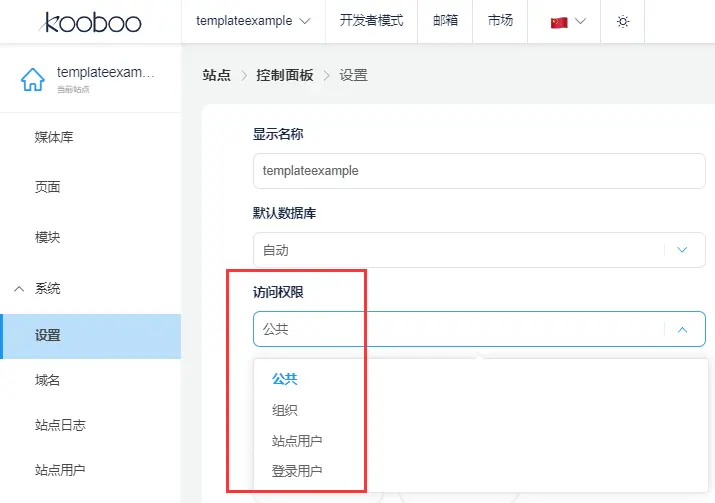Screen dimensions: 715x503
Task: Click the home icon for current site
Action: pos(32,79)
